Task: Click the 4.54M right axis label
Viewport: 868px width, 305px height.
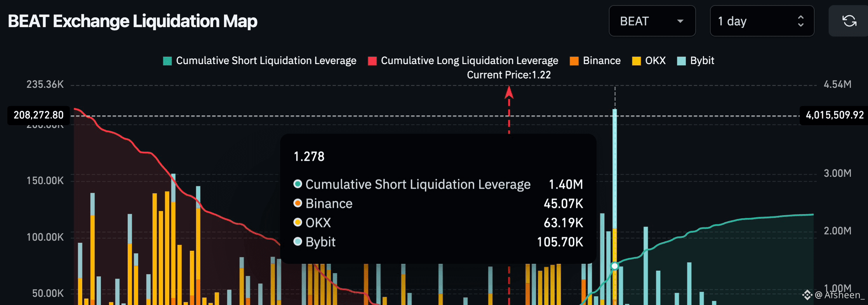Action: tap(838, 84)
